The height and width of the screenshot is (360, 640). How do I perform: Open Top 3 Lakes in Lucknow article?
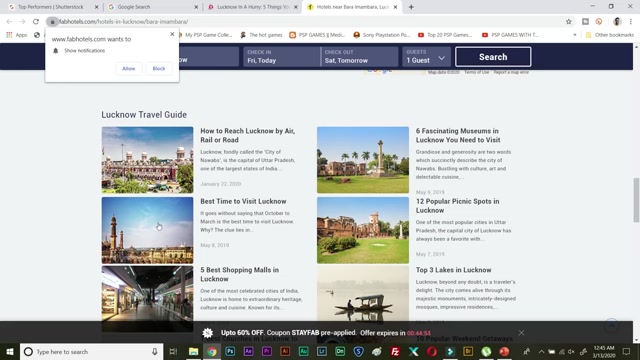pos(453,270)
